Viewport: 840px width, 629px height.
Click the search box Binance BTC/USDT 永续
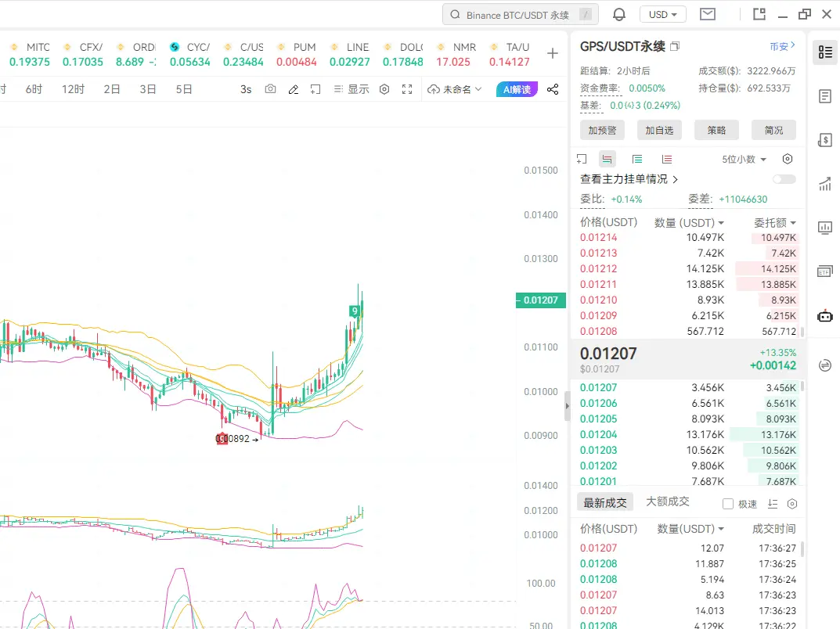click(520, 14)
